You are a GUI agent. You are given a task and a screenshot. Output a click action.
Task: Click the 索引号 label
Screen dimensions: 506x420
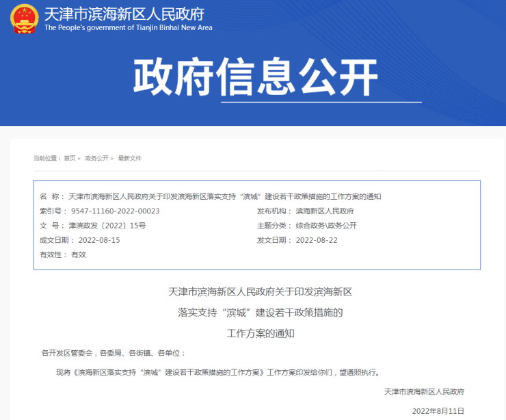(53, 211)
